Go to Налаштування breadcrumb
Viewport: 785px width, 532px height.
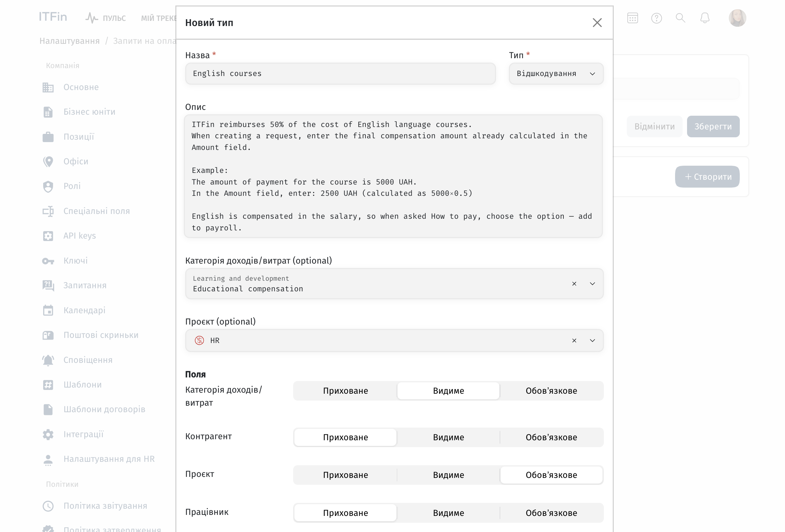(x=70, y=41)
